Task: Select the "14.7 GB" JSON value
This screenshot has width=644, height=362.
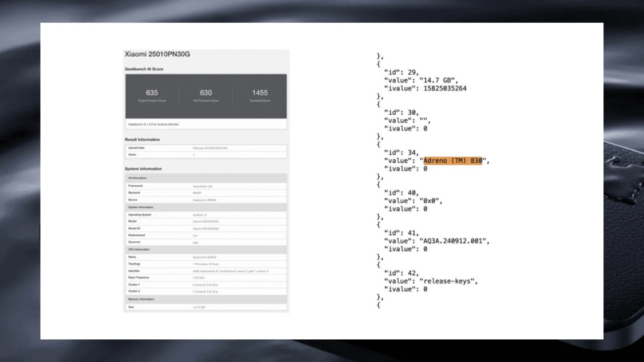Action: 437,80
